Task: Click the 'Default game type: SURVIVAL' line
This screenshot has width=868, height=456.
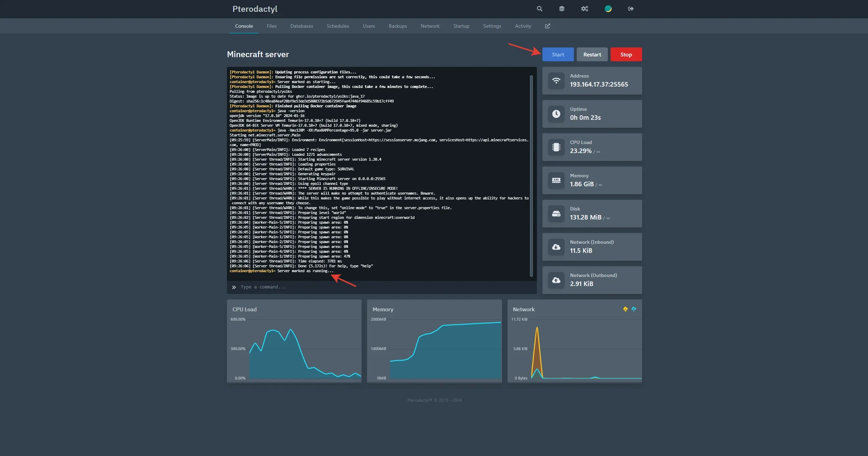Action: (x=292, y=169)
